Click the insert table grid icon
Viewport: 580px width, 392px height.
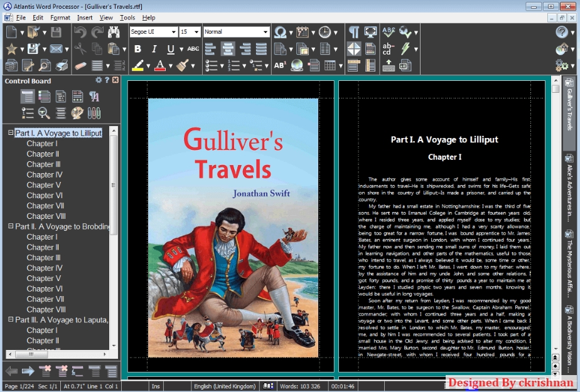point(330,66)
